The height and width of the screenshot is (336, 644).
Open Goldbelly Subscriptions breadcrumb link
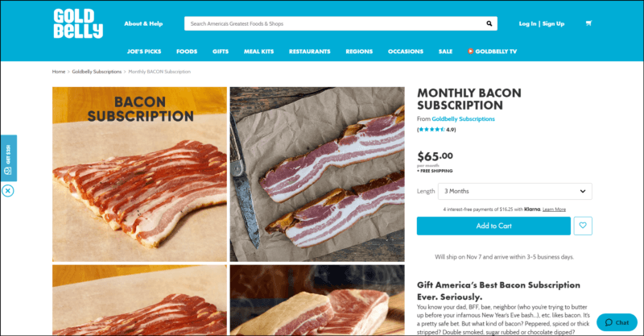[97, 72]
